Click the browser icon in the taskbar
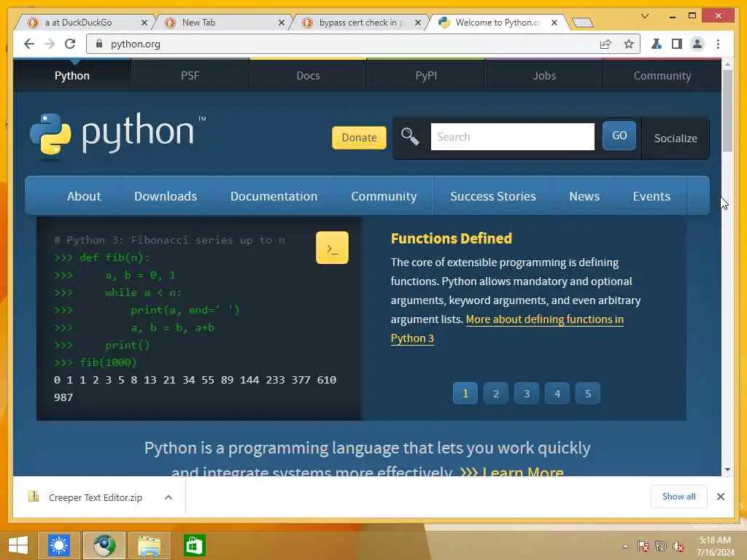Image resolution: width=747 pixels, height=560 pixels. 104,545
